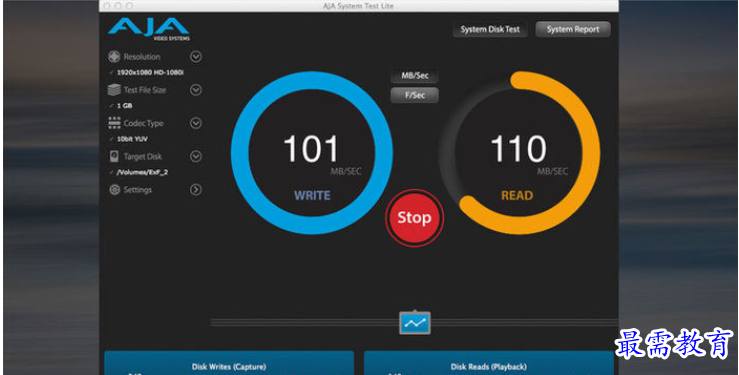Viewport: 739px width, 375px height.
Task: Select the /Volumes/ExF_2 target disk value
Action: click(x=142, y=172)
